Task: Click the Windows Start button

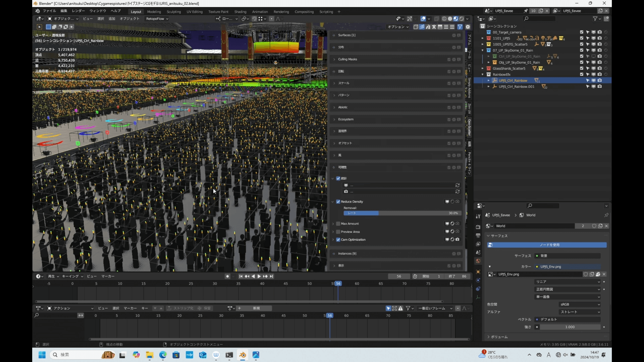Action: pos(42,355)
